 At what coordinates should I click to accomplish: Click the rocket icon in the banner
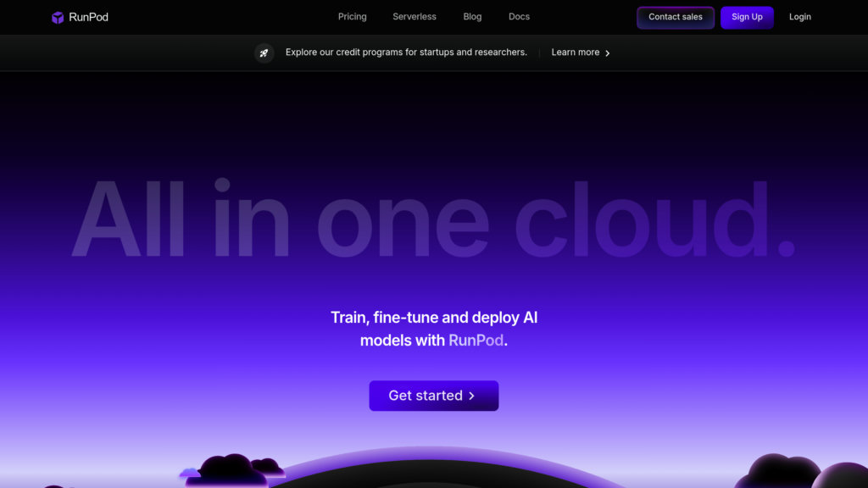[264, 53]
